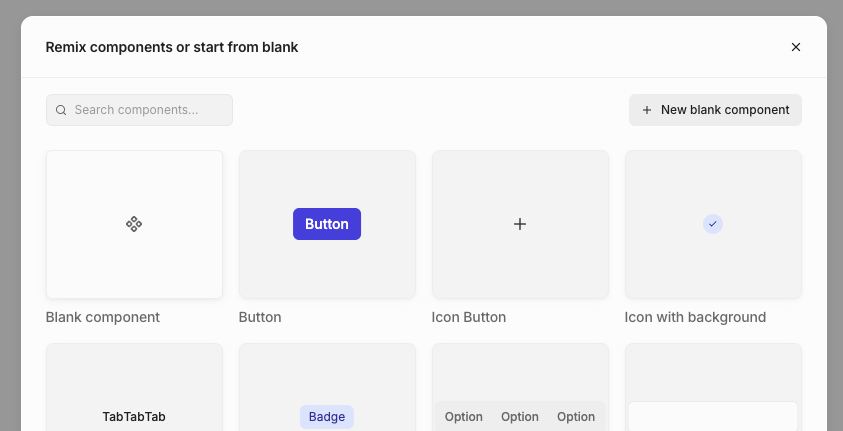Image resolution: width=843 pixels, height=431 pixels.
Task: Open the Icon with background card
Action: pyautogui.click(x=713, y=224)
